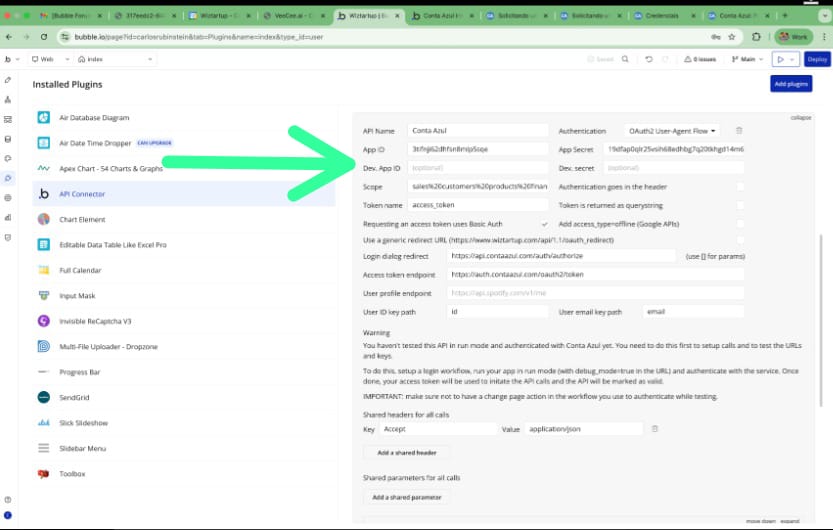The width and height of the screenshot is (833, 530).
Task: Toggle Use a generic redirect URL checkbox
Action: 740,240
